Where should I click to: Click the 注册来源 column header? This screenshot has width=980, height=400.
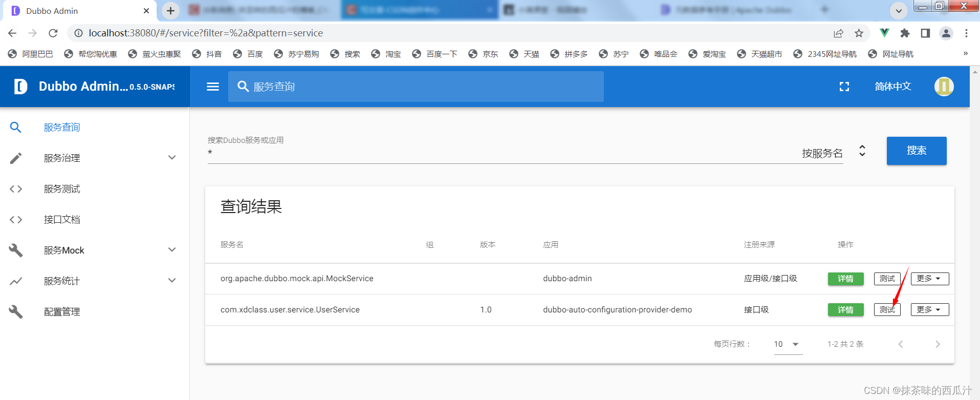759,245
